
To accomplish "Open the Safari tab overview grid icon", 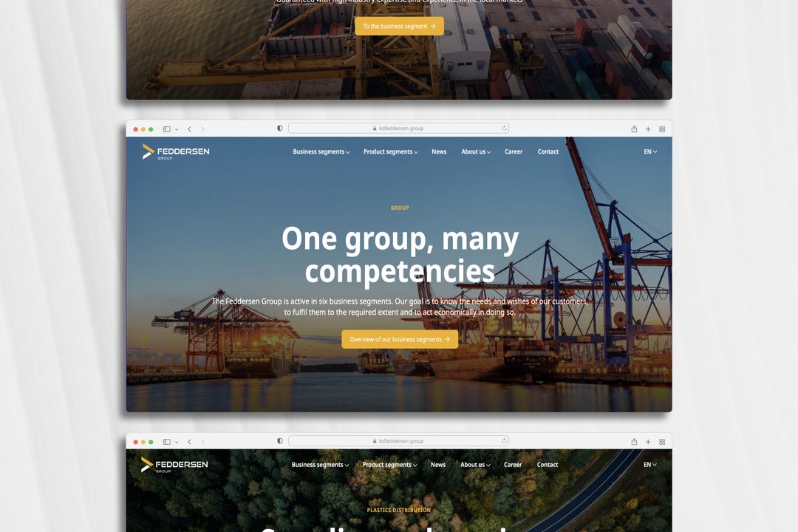I will coord(662,128).
